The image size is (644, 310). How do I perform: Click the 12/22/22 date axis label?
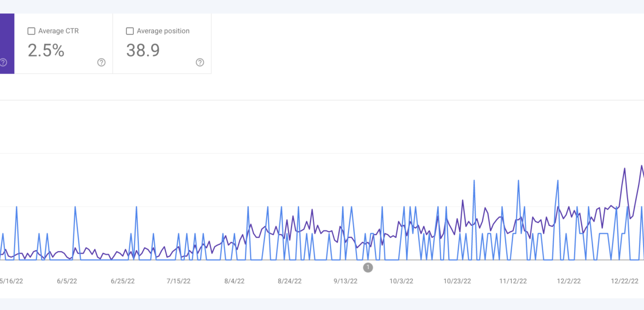625,281
